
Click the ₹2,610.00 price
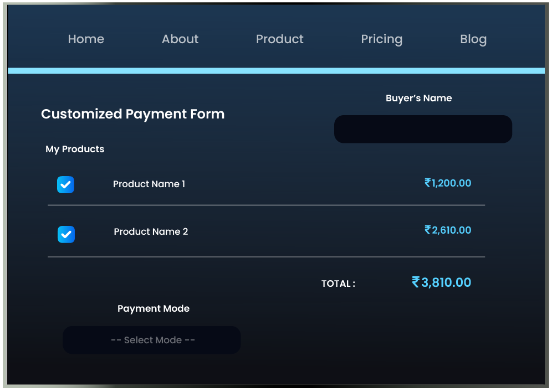pyautogui.click(x=448, y=230)
